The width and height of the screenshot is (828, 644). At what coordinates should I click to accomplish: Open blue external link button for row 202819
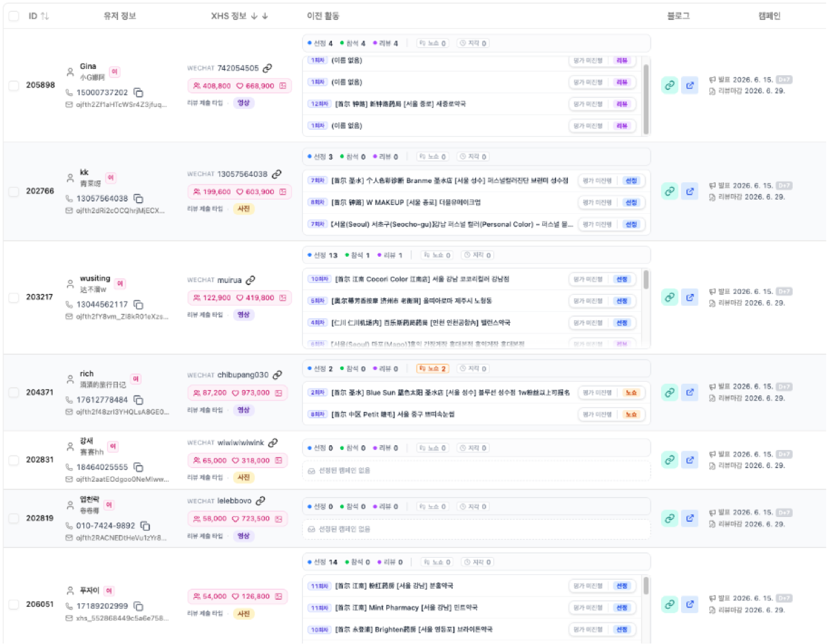click(x=690, y=518)
